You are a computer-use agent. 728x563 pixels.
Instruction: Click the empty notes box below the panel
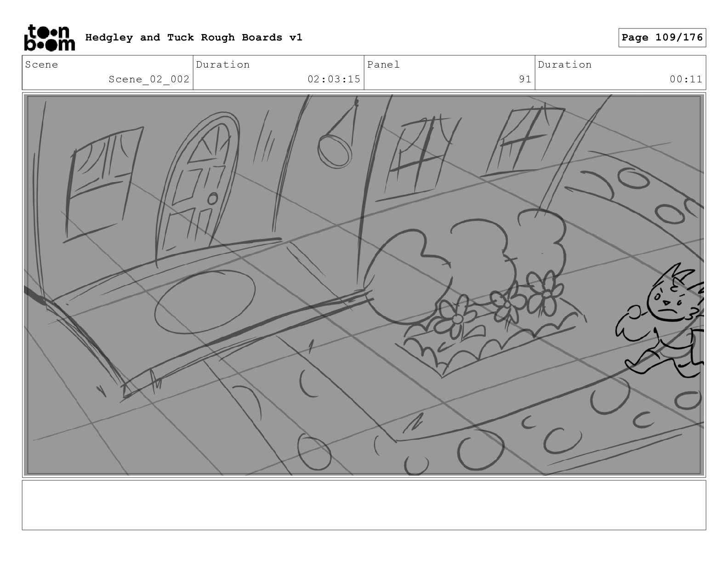click(364, 505)
